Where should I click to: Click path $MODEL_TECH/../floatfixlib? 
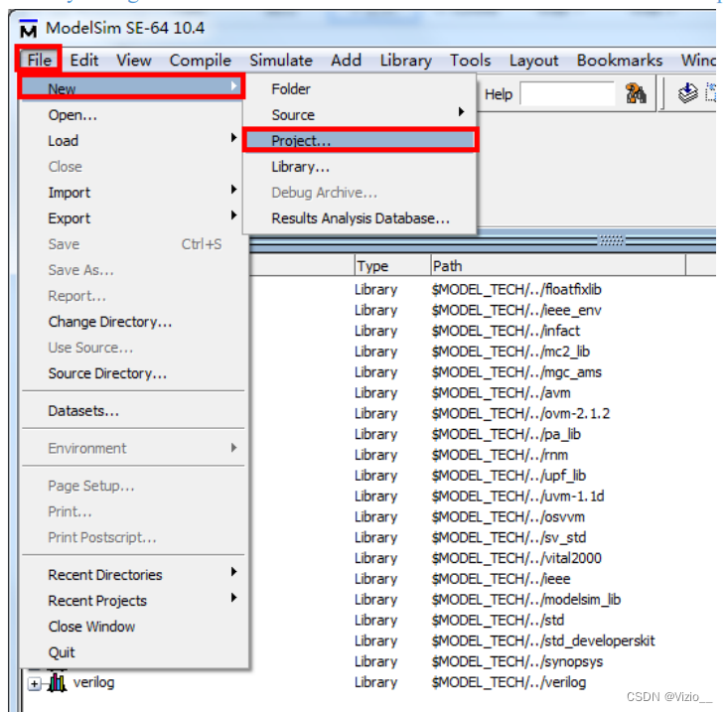click(x=516, y=289)
